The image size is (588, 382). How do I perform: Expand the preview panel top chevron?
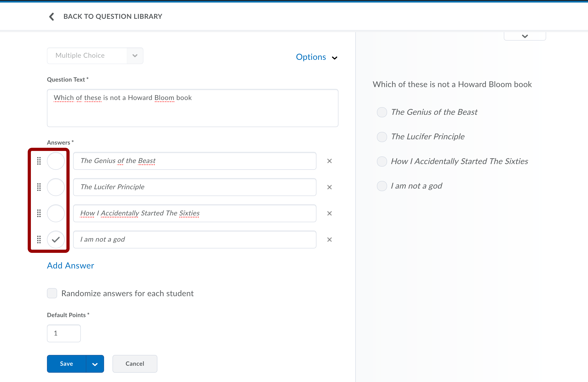525,36
